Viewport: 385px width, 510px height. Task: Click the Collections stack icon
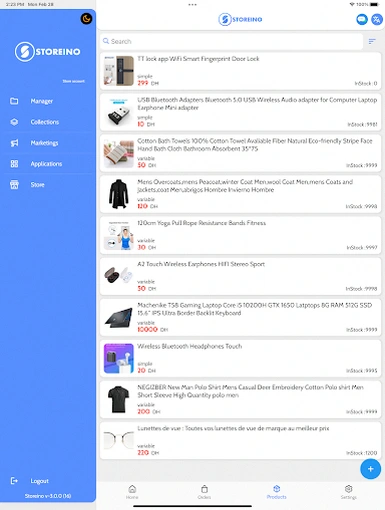tap(14, 122)
